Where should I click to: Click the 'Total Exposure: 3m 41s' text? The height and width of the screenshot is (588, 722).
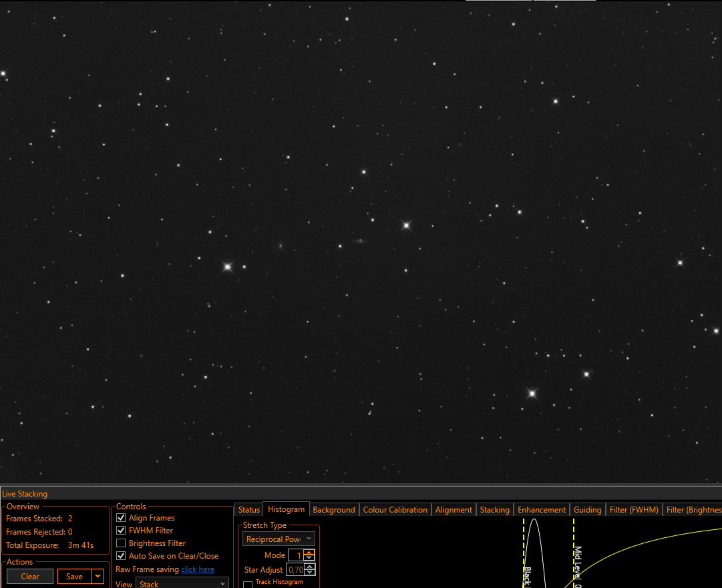[x=49, y=545]
